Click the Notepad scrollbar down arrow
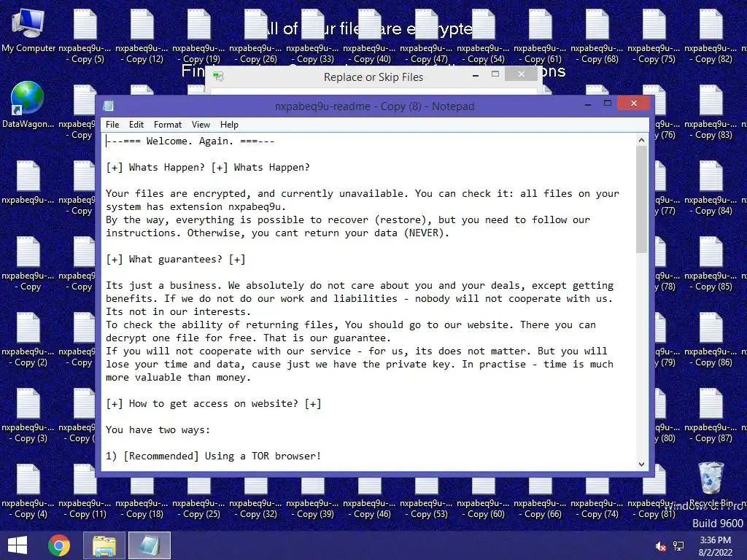 click(x=641, y=464)
